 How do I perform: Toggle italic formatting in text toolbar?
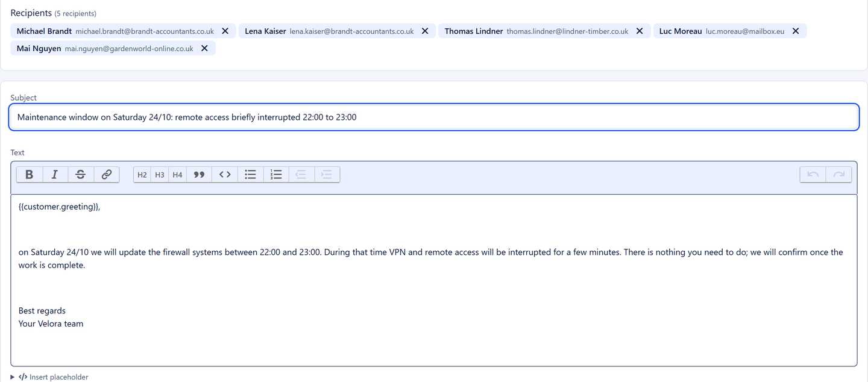coord(55,175)
